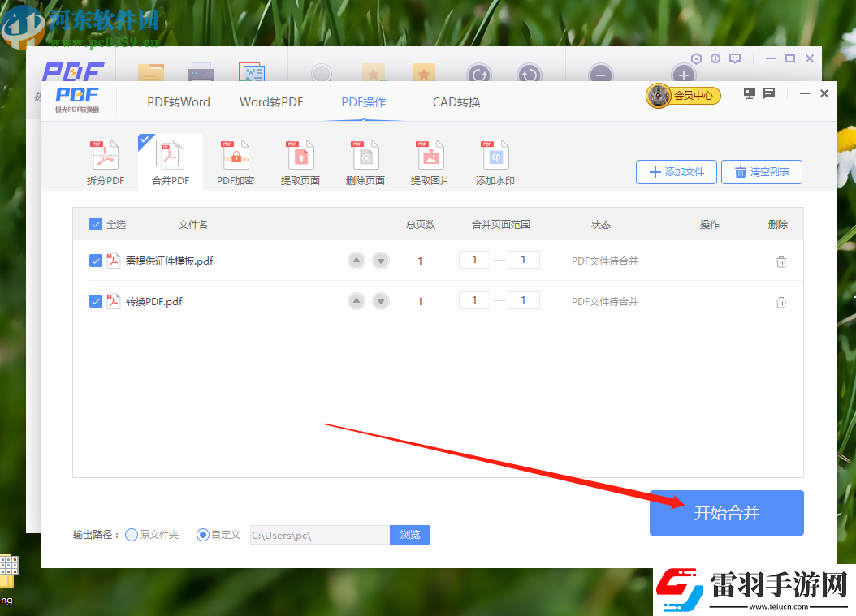
Task: Open the 删除页面 (Delete Pages) tool
Action: [365, 161]
